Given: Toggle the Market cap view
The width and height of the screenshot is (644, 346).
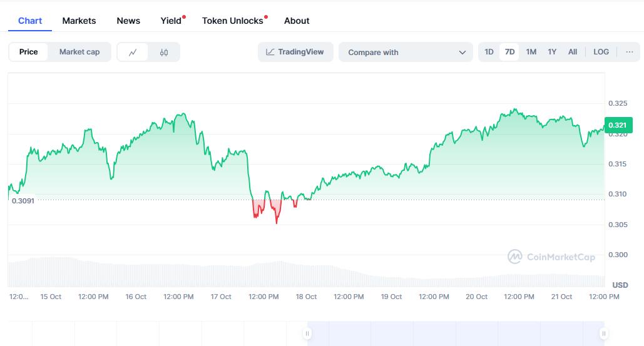Looking at the screenshot, I should click(79, 52).
